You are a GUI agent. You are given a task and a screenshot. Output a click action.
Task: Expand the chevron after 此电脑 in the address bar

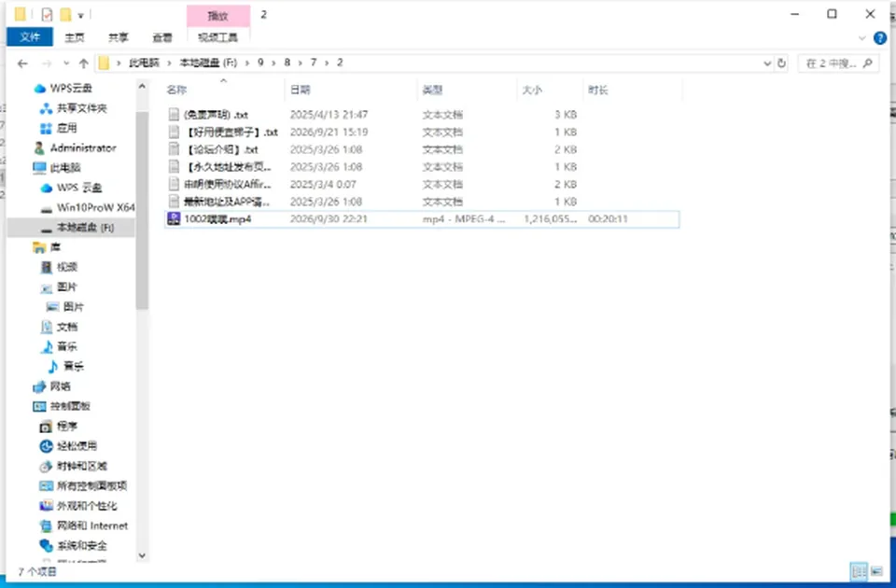pyautogui.click(x=169, y=63)
